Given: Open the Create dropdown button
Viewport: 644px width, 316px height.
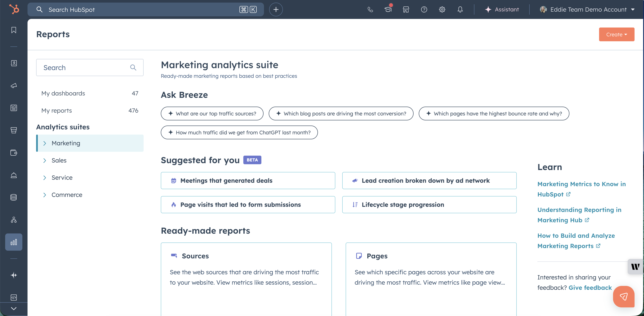Looking at the screenshot, I should pyautogui.click(x=616, y=34).
